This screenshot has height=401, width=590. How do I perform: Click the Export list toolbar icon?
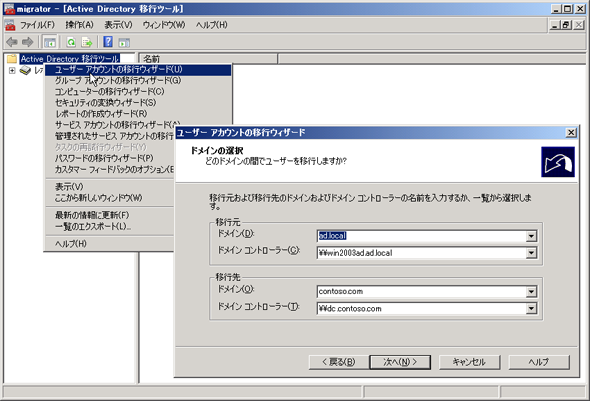(87, 42)
